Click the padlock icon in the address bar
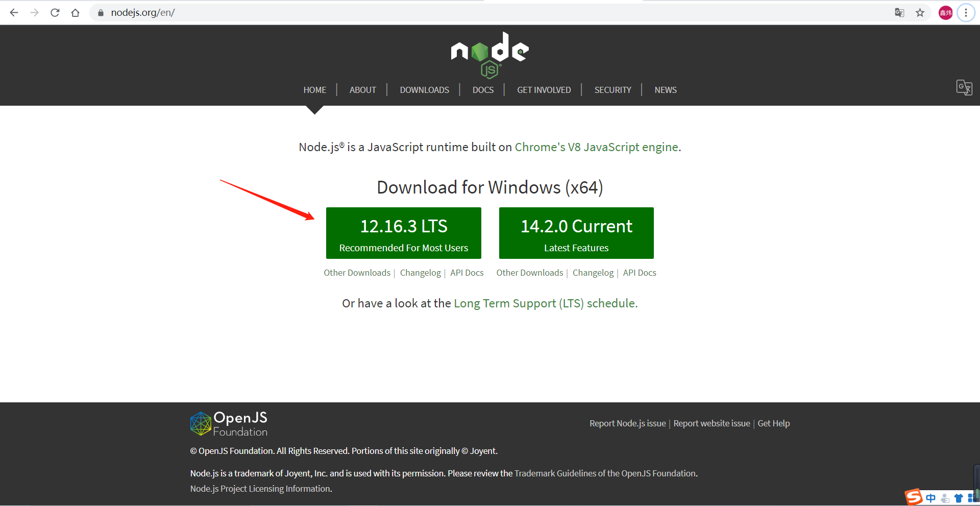The height and width of the screenshot is (506, 980). click(100, 12)
